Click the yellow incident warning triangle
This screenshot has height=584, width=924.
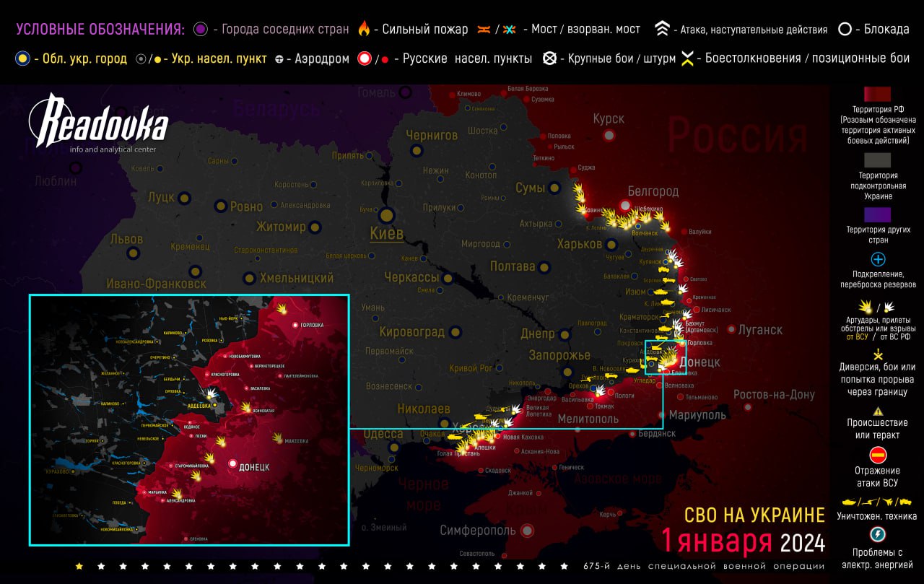point(878,410)
